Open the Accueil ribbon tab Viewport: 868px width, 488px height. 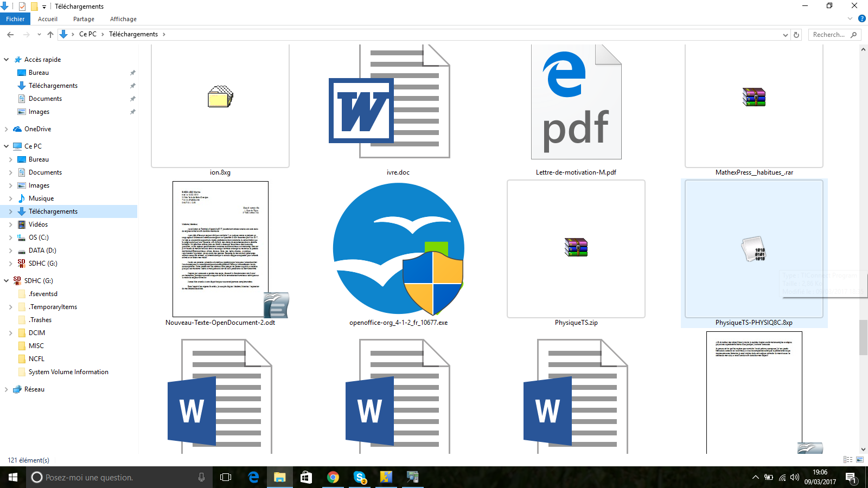48,19
